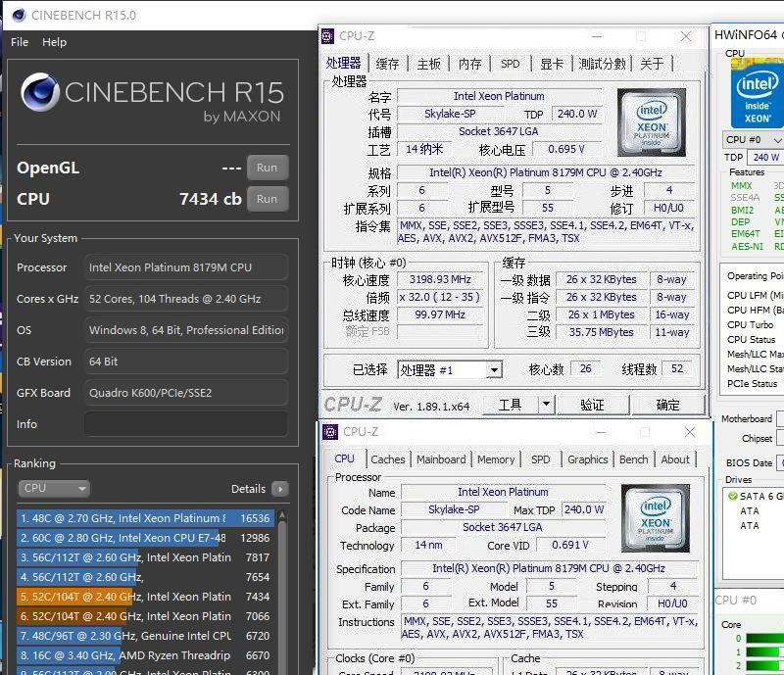Image resolution: width=784 pixels, height=675 pixels.
Task: Click the 7434 cb CPU score
Action: (x=211, y=199)
